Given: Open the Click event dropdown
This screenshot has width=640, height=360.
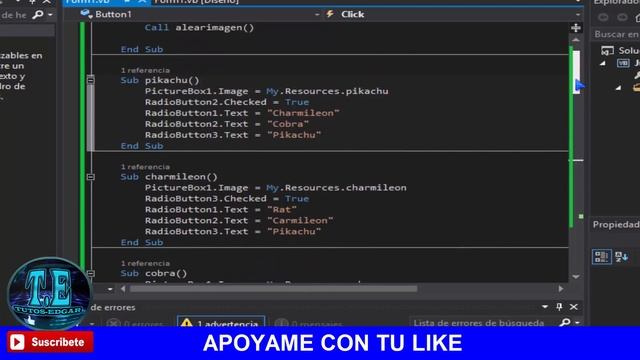Looking at the screenshot, I should click(578, 14).
